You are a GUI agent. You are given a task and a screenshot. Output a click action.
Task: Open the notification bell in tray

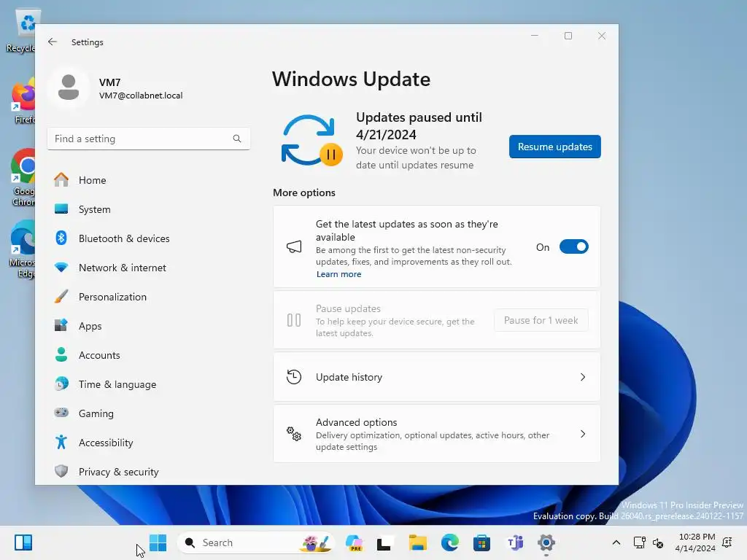pyautogui.click(x=727, y=542)
